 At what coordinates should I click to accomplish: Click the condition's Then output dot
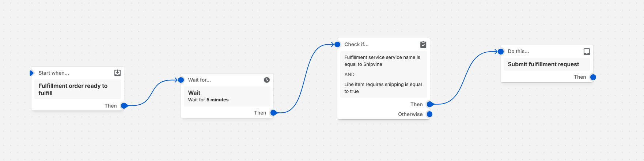(430, 104)
